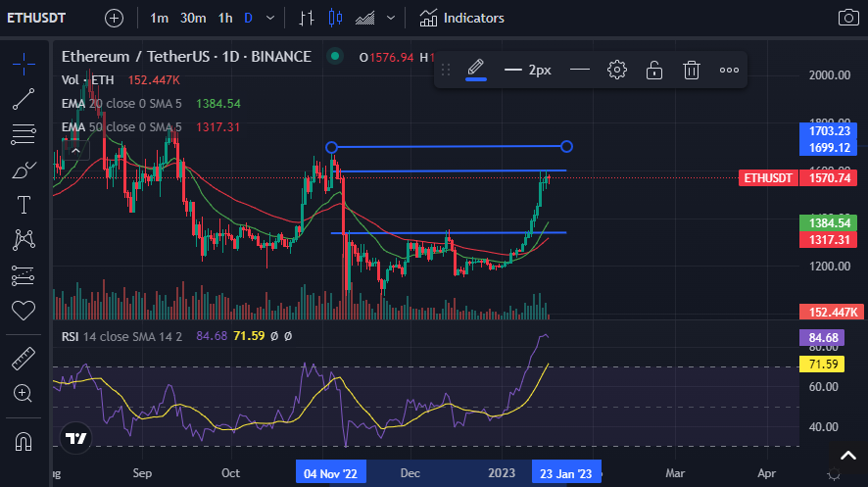Screen dimensions: 868x487
Task: Expand the time interval dropdown
Action: tap(270, 19)
